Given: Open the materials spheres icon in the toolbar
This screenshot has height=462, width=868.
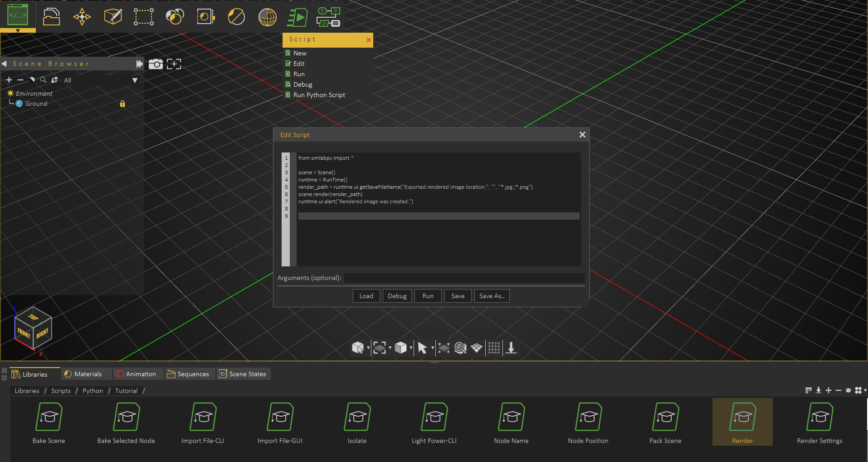Looking at the screenshot, I should point(175,17).
